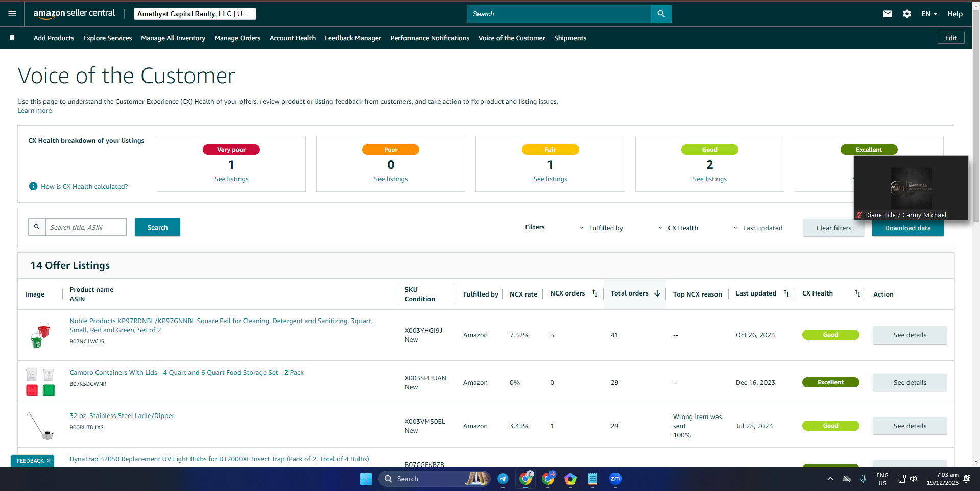Open the Notepad app in the taskbar
This screenshot has width=980, height=491.
click(x=593, y=479)
